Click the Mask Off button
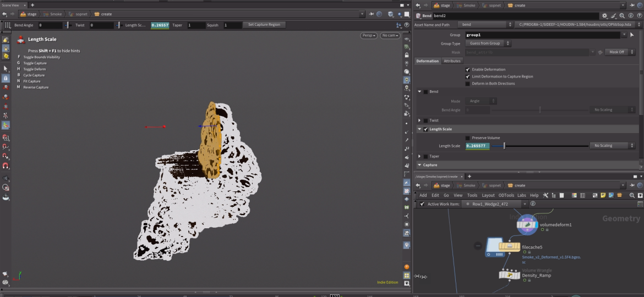 point(616,52)
